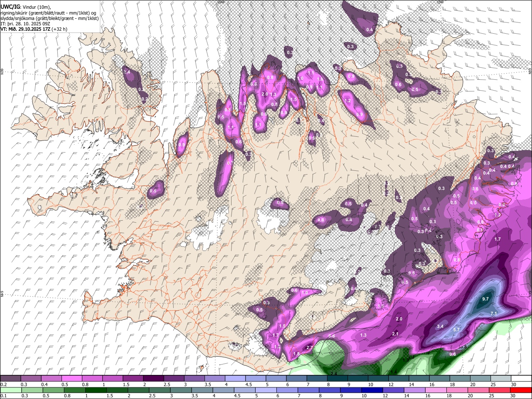The height and width of the screenshot is (399, 532).
Task: Click the 3.4 value in dark purple band
Action: 440,327
